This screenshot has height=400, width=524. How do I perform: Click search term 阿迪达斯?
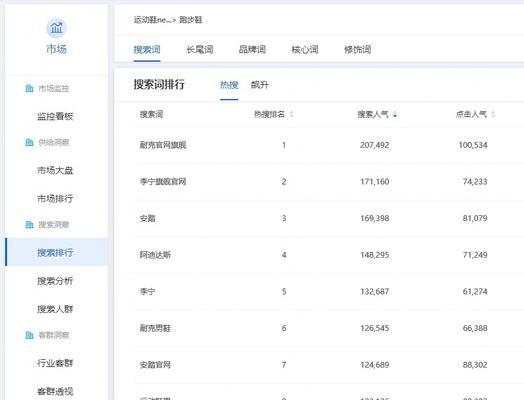[x=155, y=255]
